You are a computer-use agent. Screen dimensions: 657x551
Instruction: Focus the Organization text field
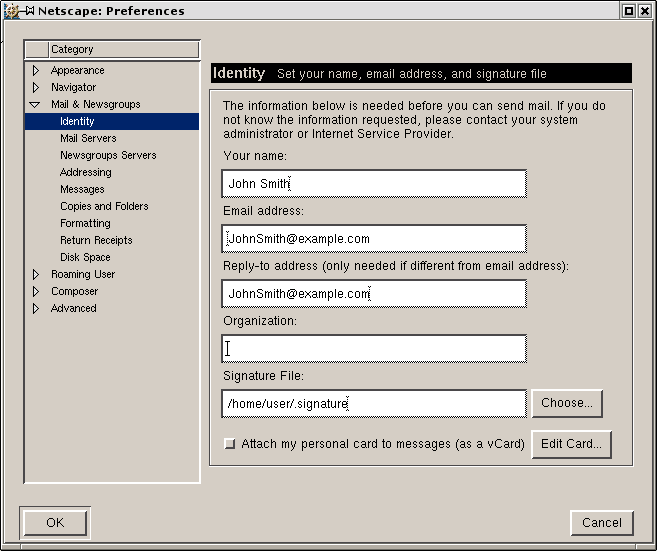pyautogui.click(x=374, y=348)
